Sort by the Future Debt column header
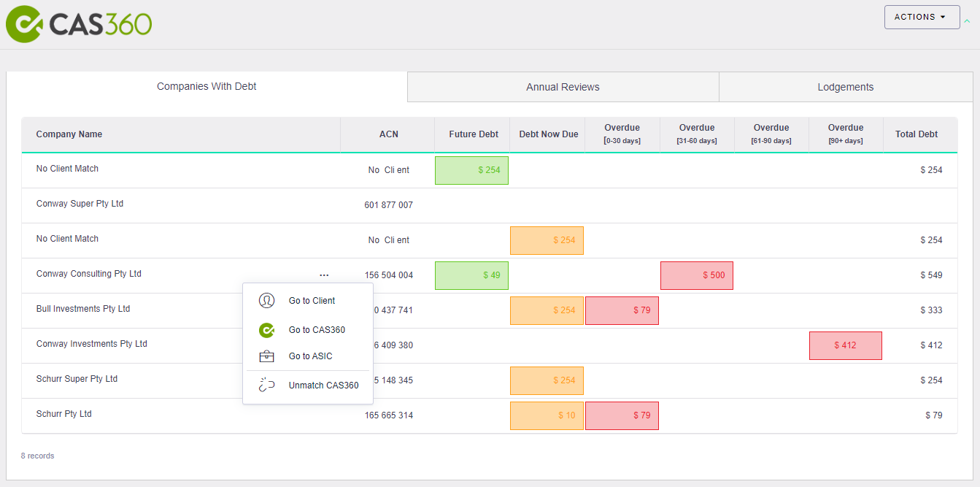The height and width of the screenshot is (487, 980). coord(474,134)
